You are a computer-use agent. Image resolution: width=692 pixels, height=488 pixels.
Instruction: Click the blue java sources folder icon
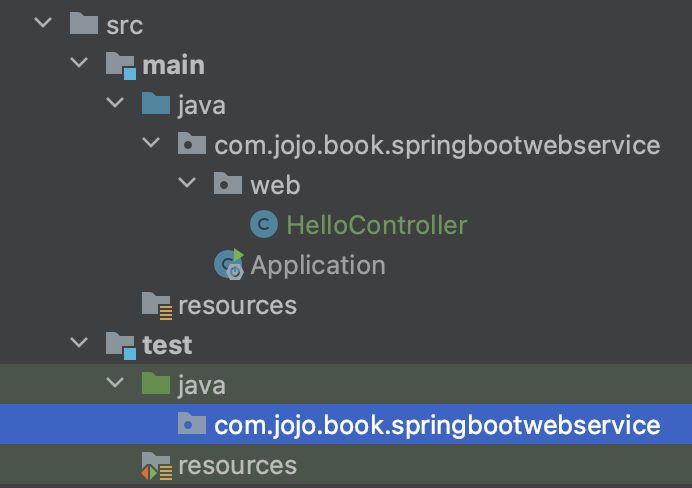tap(156, 103)
